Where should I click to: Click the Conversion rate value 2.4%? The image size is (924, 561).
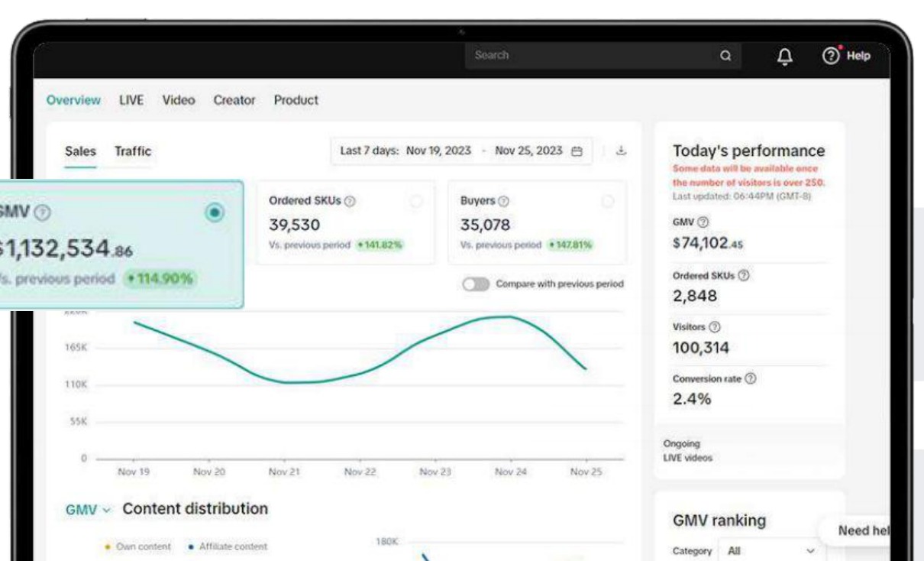click(692, 398)
